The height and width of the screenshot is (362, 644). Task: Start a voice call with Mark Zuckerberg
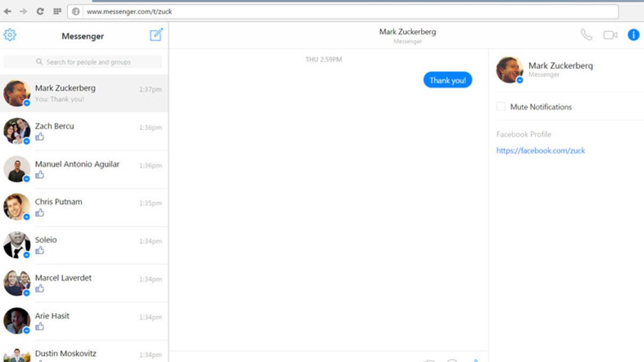point(587,34)
